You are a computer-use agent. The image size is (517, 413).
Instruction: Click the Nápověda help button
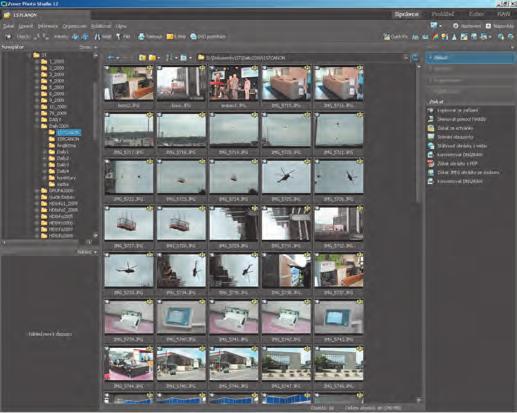coord(499,26)
